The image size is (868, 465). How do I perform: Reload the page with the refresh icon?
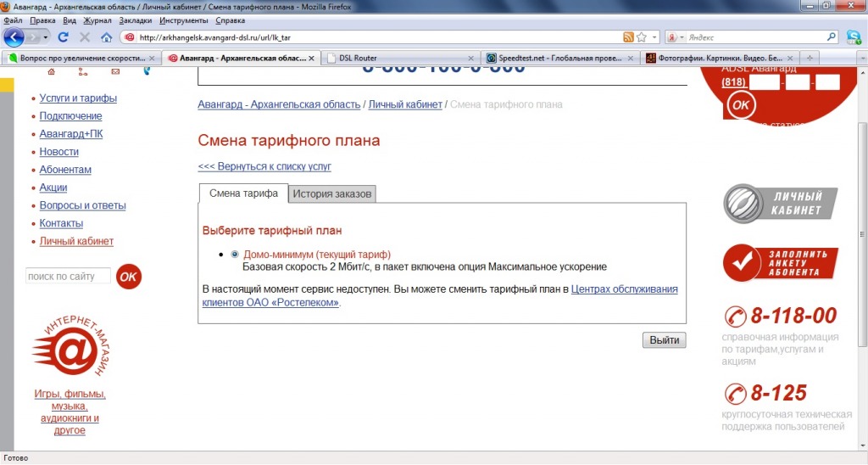point(63,37)
